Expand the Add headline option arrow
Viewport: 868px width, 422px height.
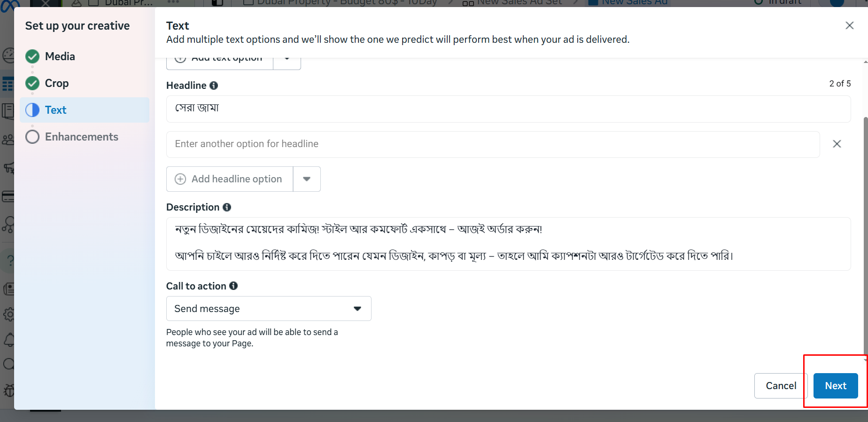point(307,179)
